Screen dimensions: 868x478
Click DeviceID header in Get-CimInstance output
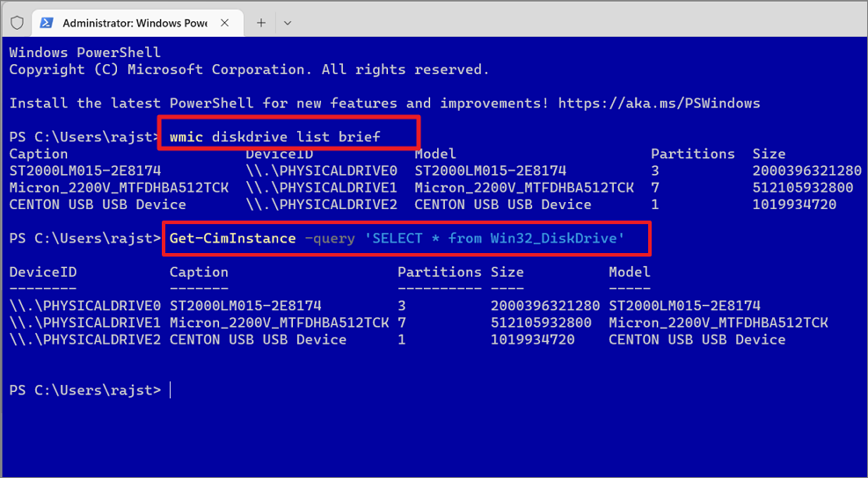pyautogui.click(x=43, y=272)
